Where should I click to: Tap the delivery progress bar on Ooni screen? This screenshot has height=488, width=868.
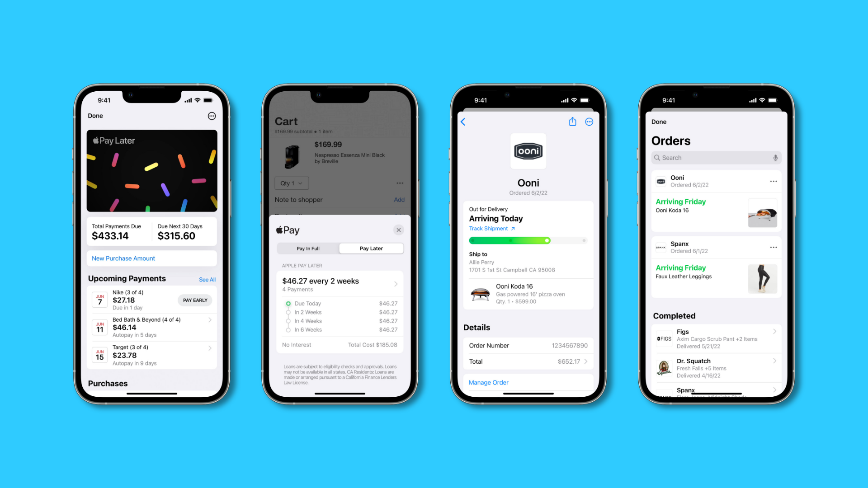[x=526, y=240]
